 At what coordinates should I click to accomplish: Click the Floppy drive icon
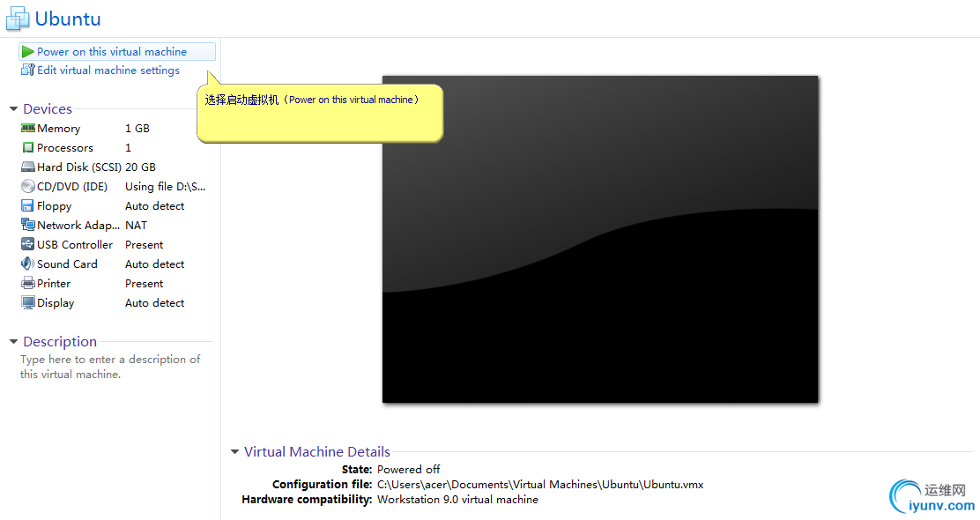(27, 205)
